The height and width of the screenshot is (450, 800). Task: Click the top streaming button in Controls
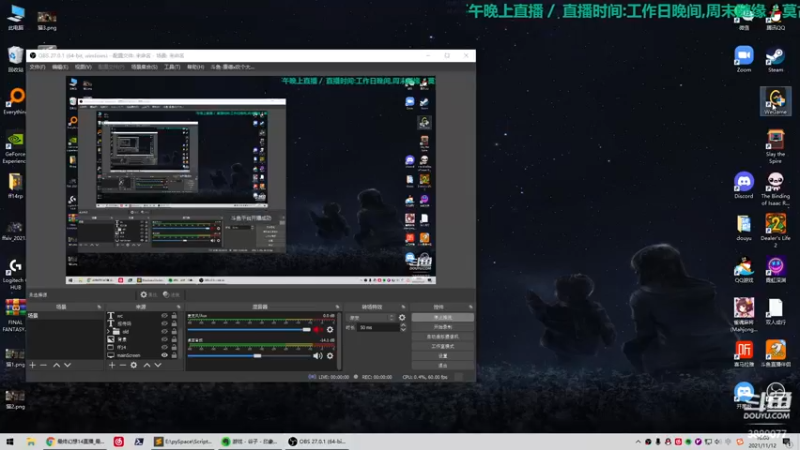click(x=442, y=317)
